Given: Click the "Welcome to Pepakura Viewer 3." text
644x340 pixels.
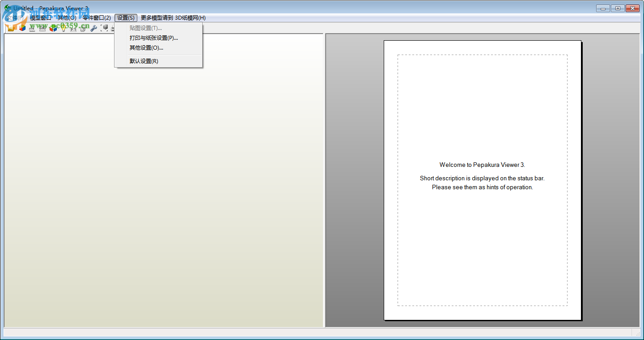Looking at the screenshot, I should pos(482,165).
